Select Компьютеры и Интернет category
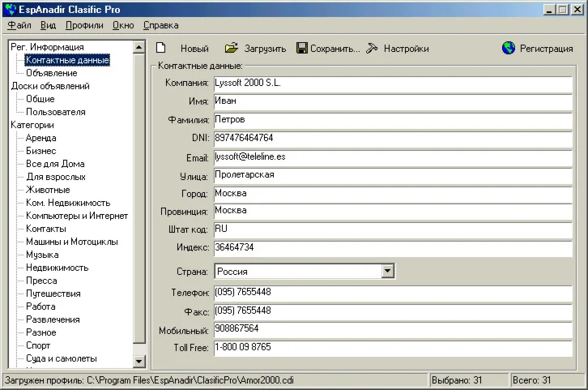Image resolution: width=588 pixels, height=390 pixels. click(x=77, y=216)
